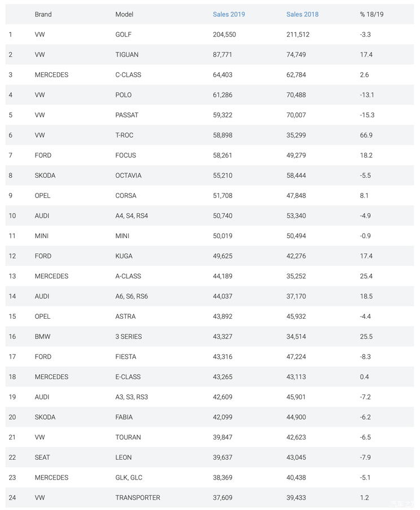Sort by Sales 2019 column header

(229, 14)
